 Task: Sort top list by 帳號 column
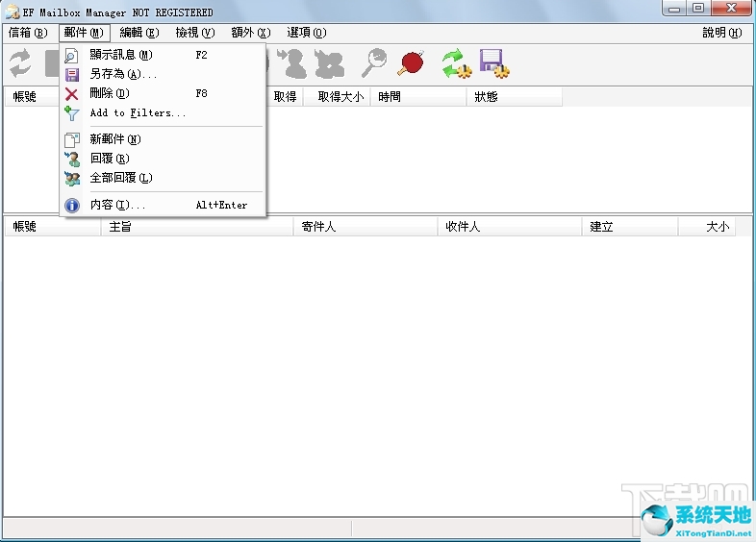point(32,97)
